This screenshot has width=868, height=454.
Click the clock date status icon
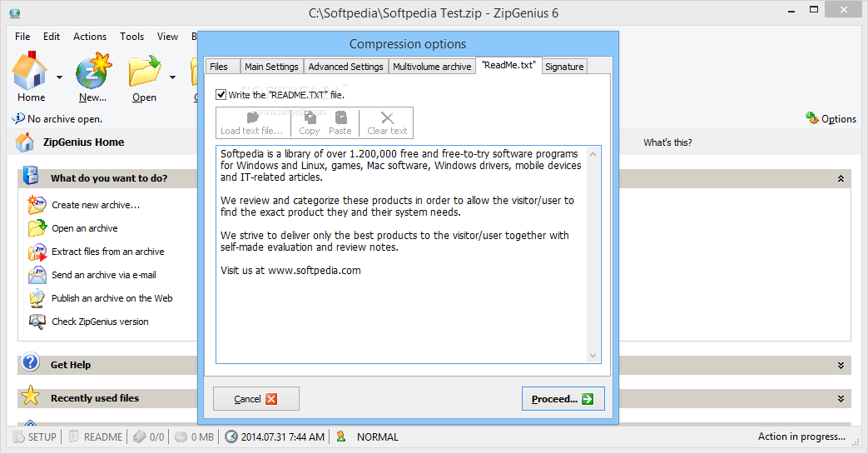[231, 437]
